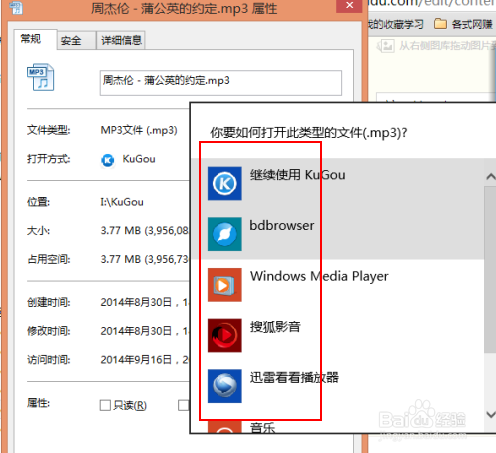
Task: Select the 音乐 app entry
Action: click(338, 427)
